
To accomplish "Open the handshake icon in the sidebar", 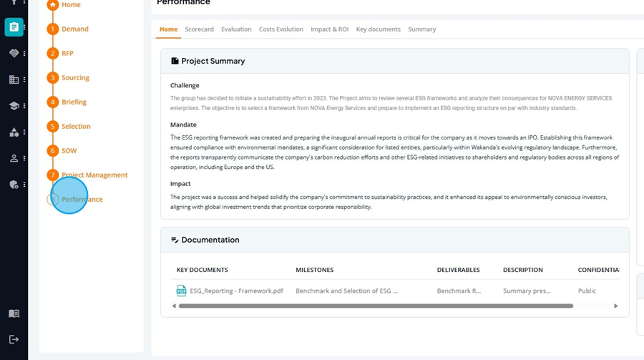I will tap(14, 54).
